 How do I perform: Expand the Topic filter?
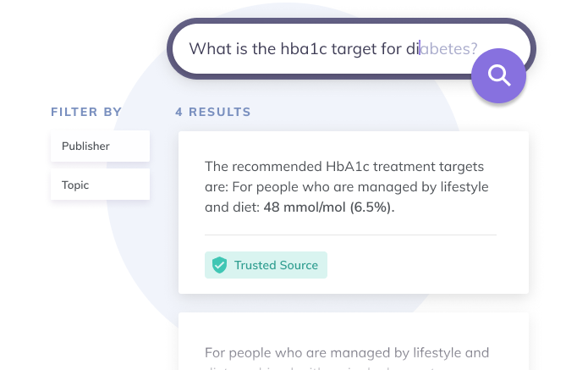pyautogui.click(x=100, y=185)
